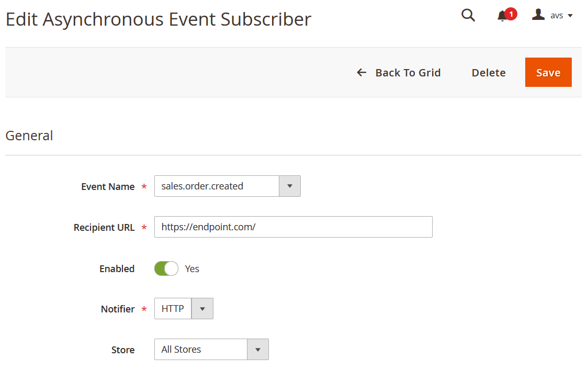Toggle the Enabled switch off

(x=166, y=268)
